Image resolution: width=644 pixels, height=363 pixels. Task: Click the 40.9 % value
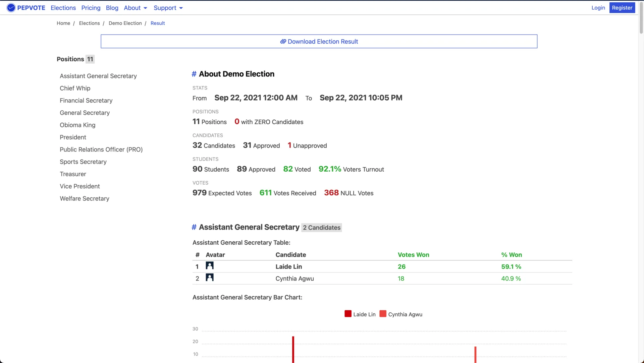511,279
